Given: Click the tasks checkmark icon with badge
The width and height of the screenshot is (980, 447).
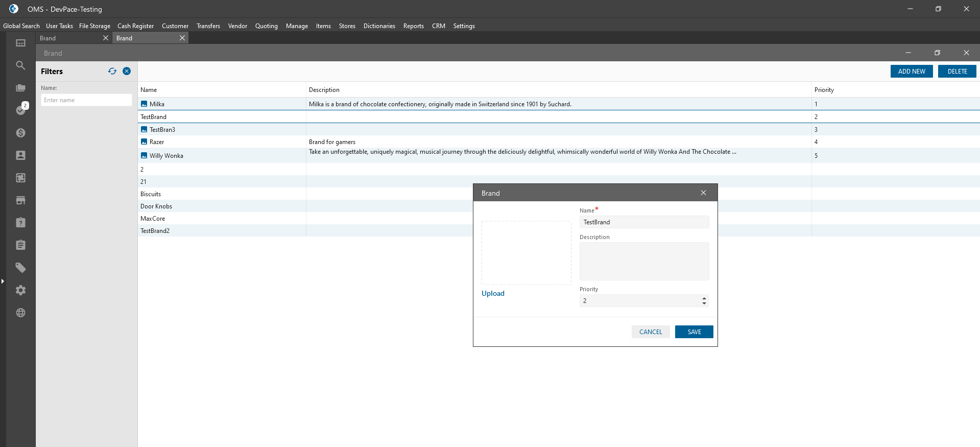Looking at the screenshot, I should click(21, 110).
